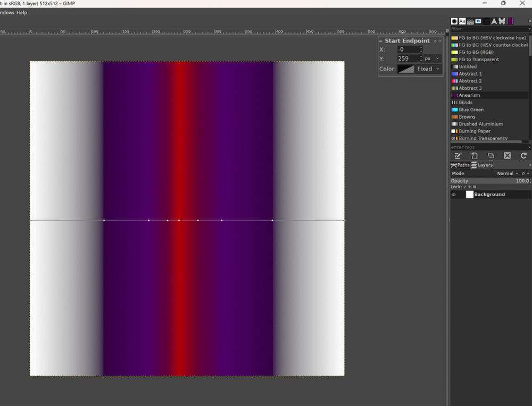This screenshot has height=406, width=532.
Task: Click the X coordinate input field
Action: click(x=408, y=49)
